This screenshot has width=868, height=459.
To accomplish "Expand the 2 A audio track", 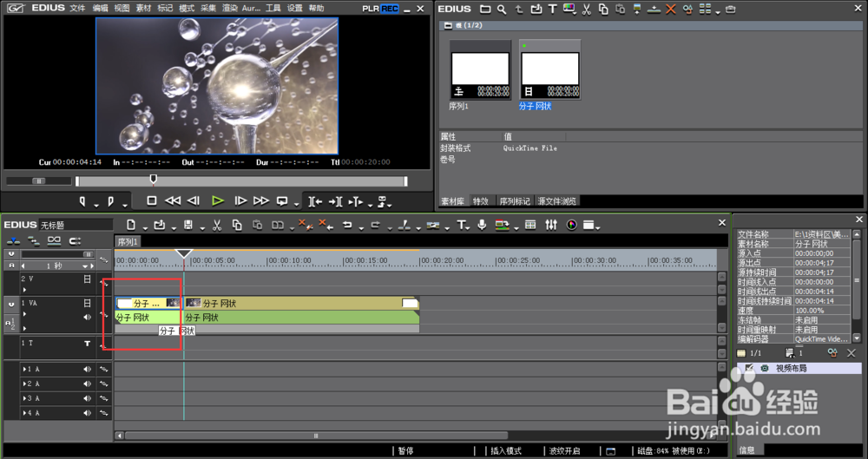I will [23, 384].
